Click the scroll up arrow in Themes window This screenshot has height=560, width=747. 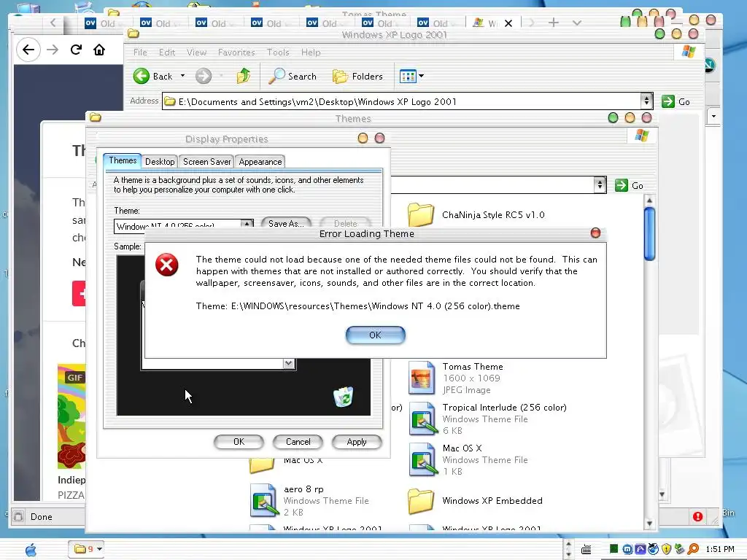coord(649,200)
